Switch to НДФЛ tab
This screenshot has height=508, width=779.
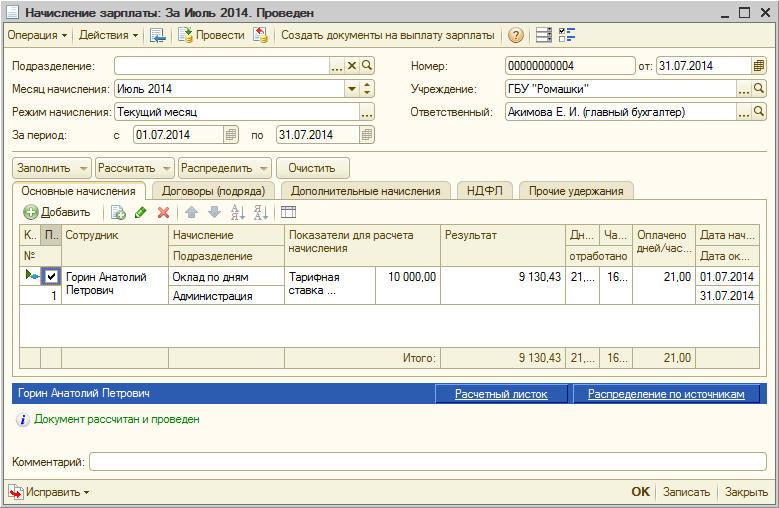[484, 191]
